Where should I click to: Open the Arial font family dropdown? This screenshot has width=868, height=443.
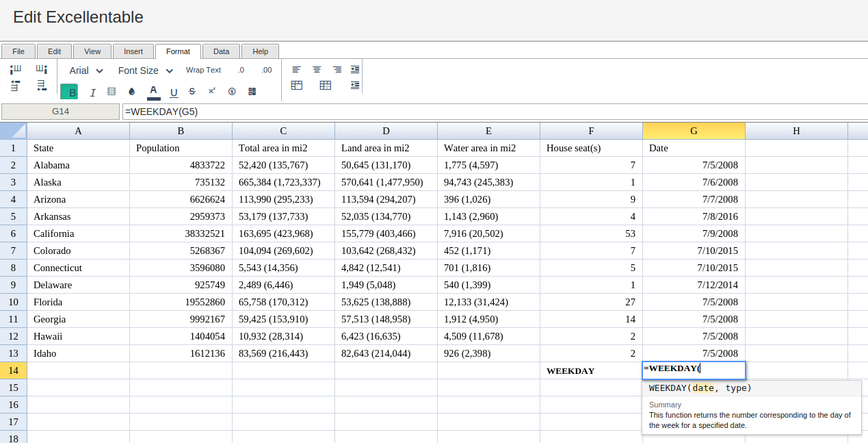tap(86, 71)
